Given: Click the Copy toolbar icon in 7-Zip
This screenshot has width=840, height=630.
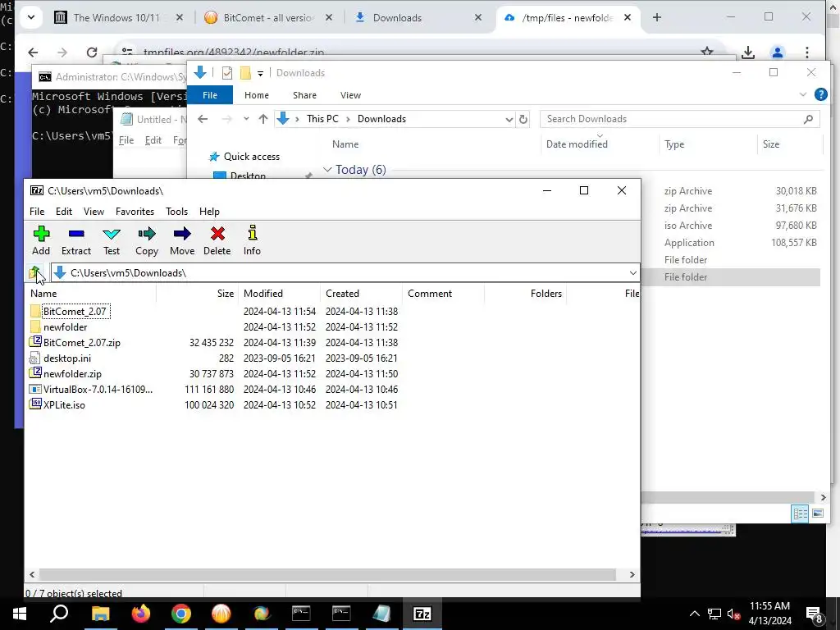Looking at the screenshot, I should (x=146, y=240).
